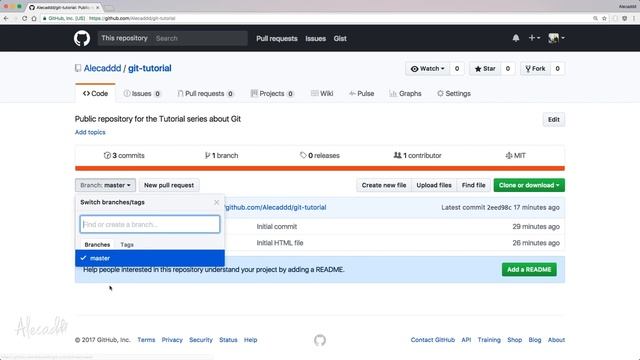Viewport: 640px width, 360px height.
Task: Switch to the Issues tab
Action: tap(142, 93)
